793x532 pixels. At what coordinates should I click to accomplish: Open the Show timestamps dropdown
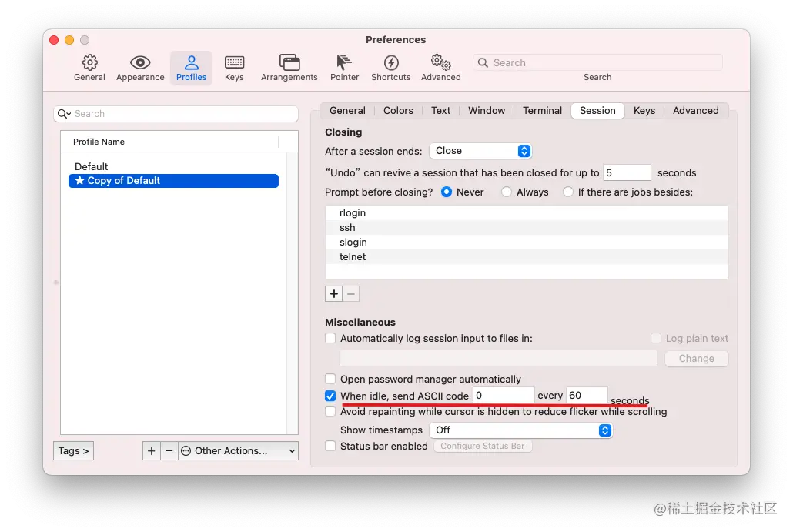coord(521,430)
